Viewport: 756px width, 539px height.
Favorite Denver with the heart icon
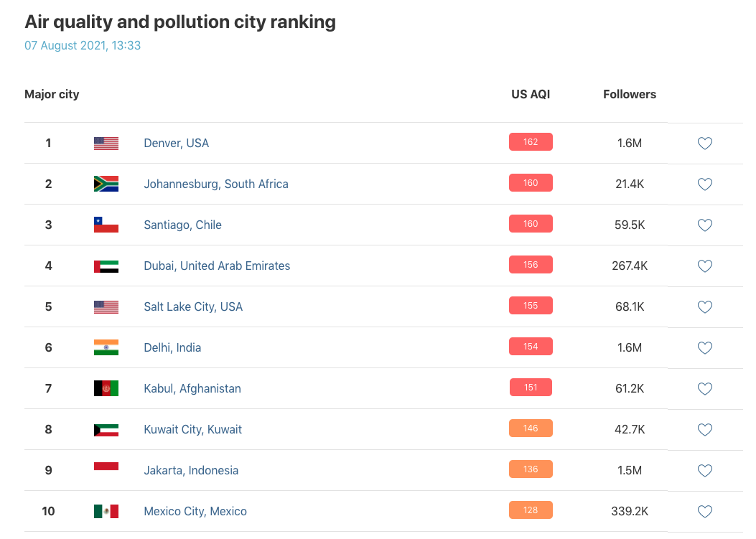click(704, 144)
